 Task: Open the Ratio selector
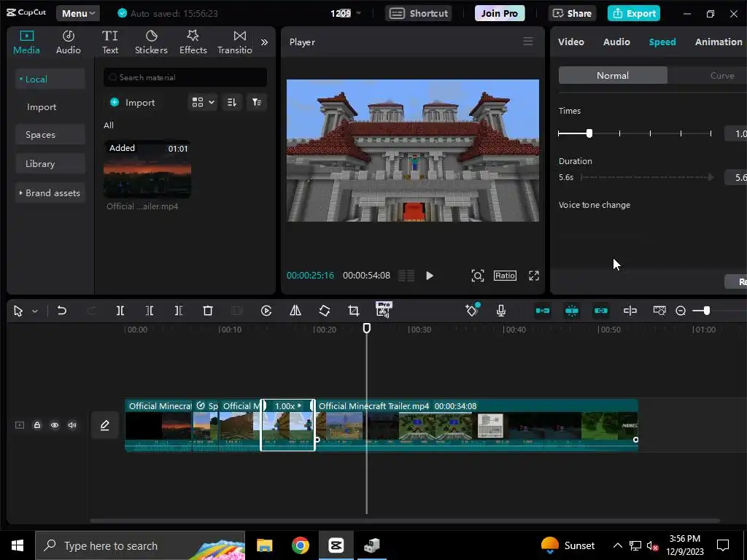505,276
